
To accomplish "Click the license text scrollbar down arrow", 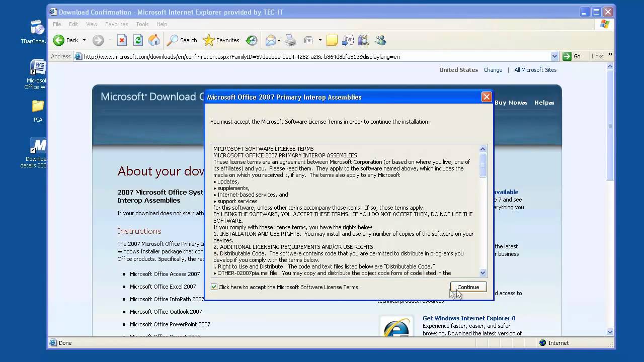I will coord(482,273).
